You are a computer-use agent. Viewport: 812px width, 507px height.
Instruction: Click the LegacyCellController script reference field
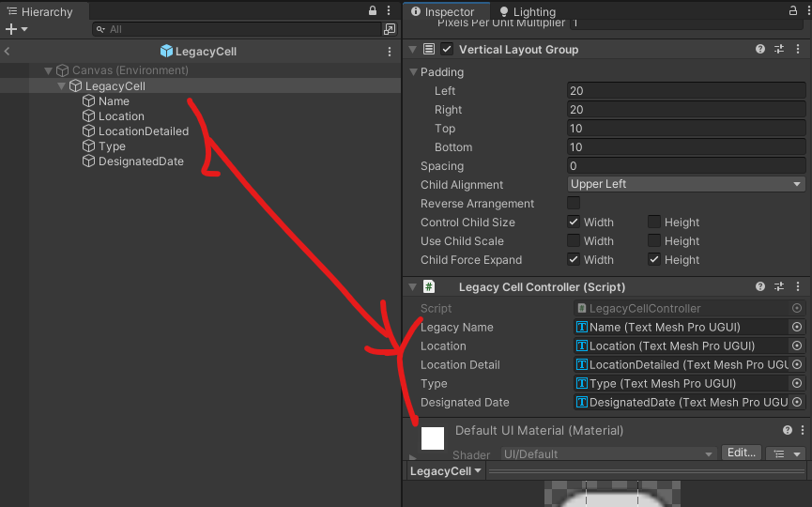pos(689,308)
